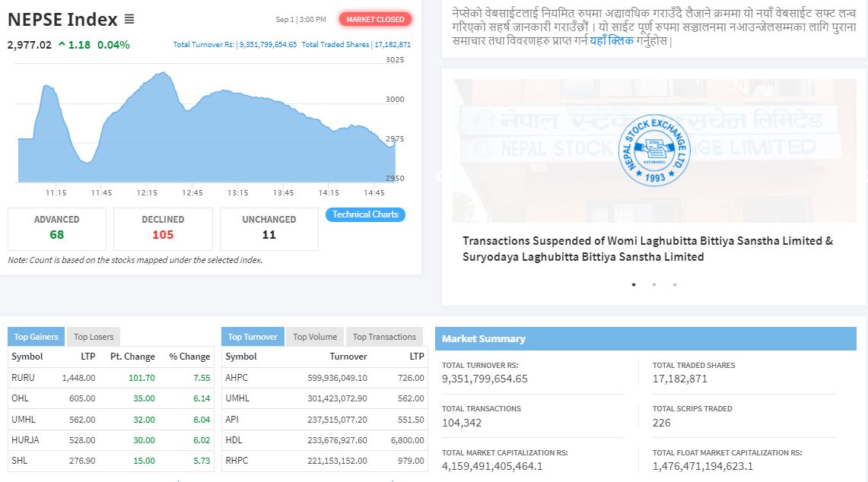Click the Unchanged 11 box
The height and width of the screenshot is (482, 868).
(269, 229)
